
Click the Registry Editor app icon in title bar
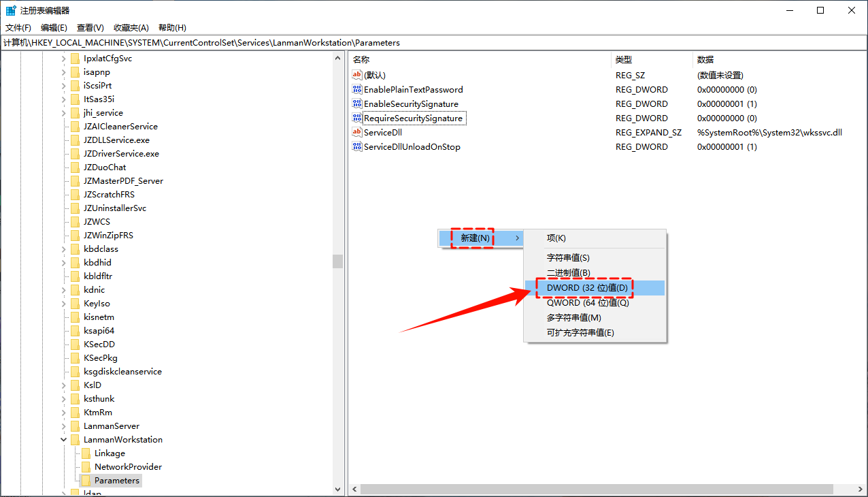pos(11,10)
